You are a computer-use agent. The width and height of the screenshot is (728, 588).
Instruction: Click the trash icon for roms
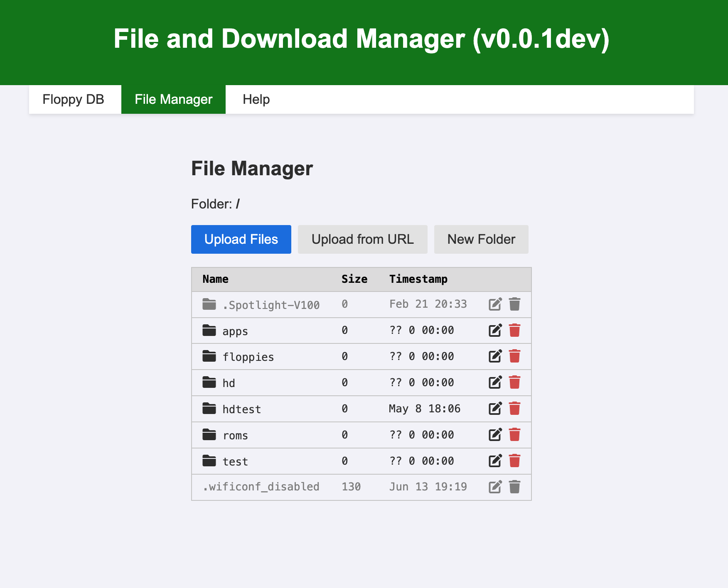(514, 435)
